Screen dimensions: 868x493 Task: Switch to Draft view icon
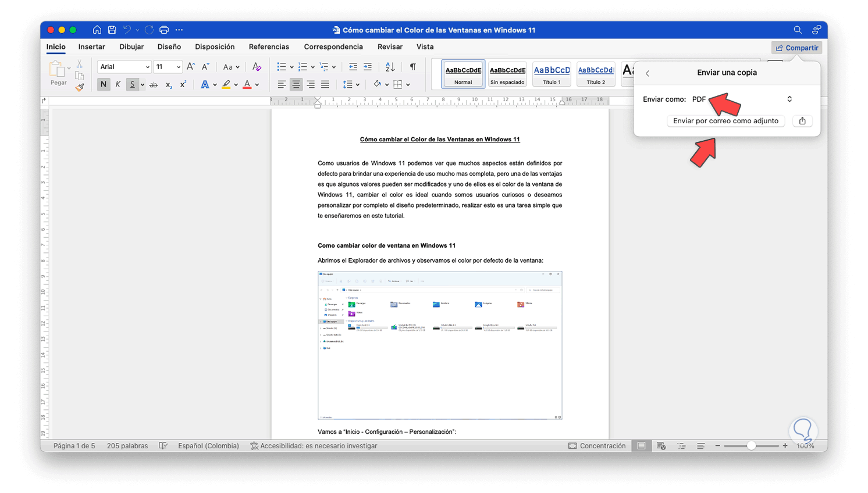[701, 446]
